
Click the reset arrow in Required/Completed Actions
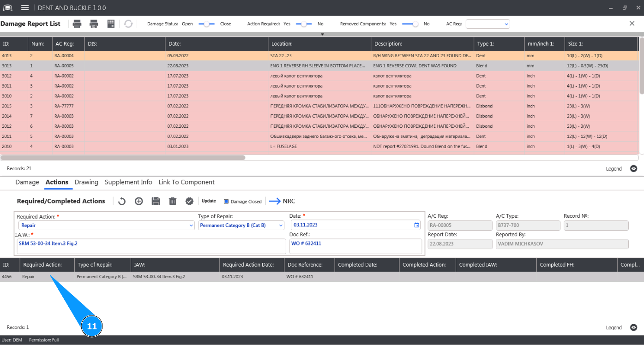122,201
